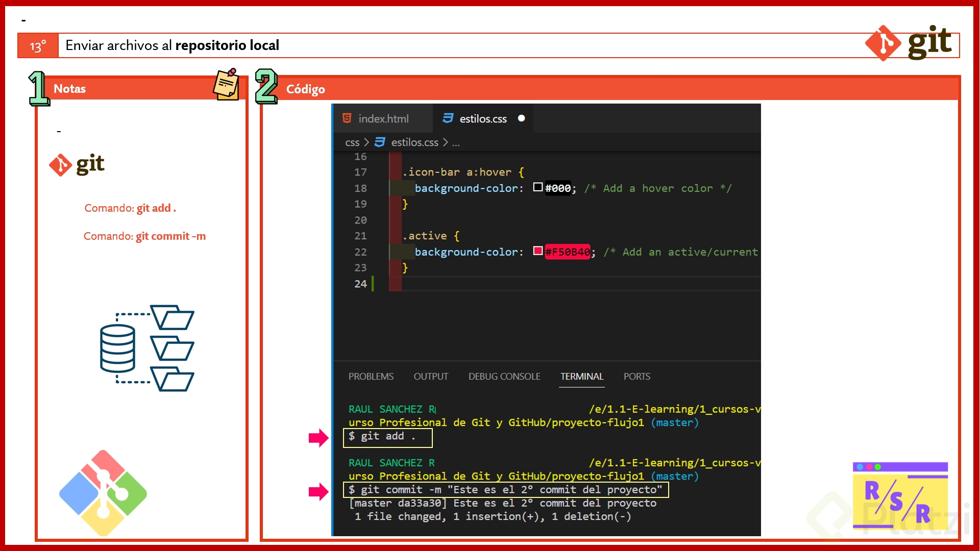
Task: Click the sticky note icon on Notas
Action: tap(226, 84)
